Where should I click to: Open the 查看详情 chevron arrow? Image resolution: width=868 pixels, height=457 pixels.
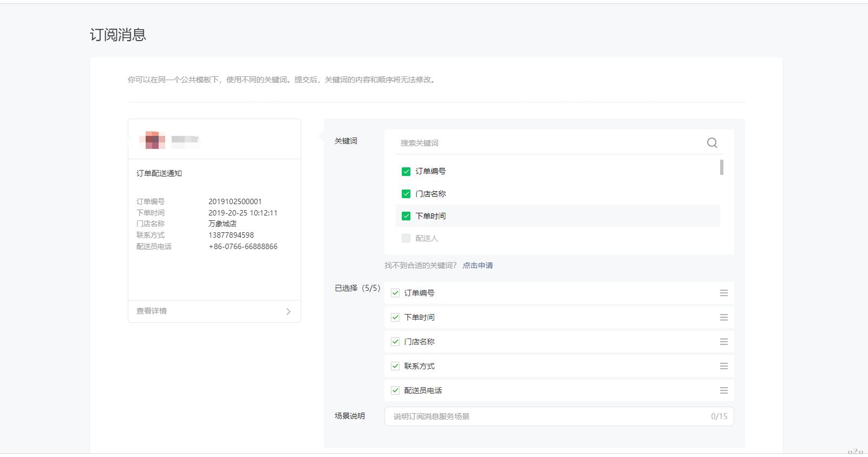pyautogui.click(x=288, y=311)
